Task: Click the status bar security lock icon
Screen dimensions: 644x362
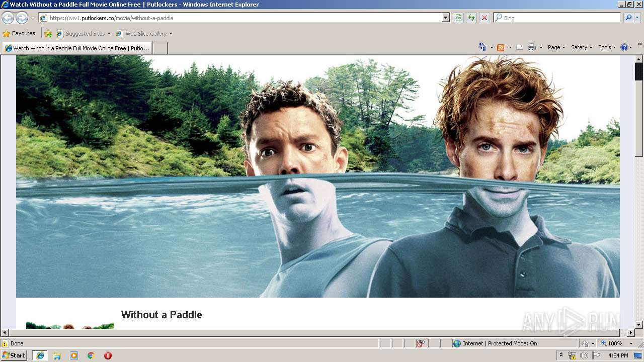Action: tap(585, 343)
